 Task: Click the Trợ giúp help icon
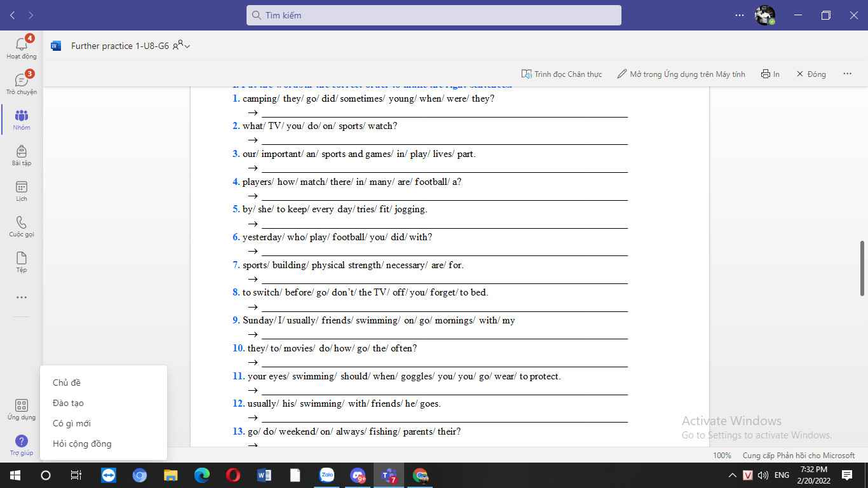[22, 445]
